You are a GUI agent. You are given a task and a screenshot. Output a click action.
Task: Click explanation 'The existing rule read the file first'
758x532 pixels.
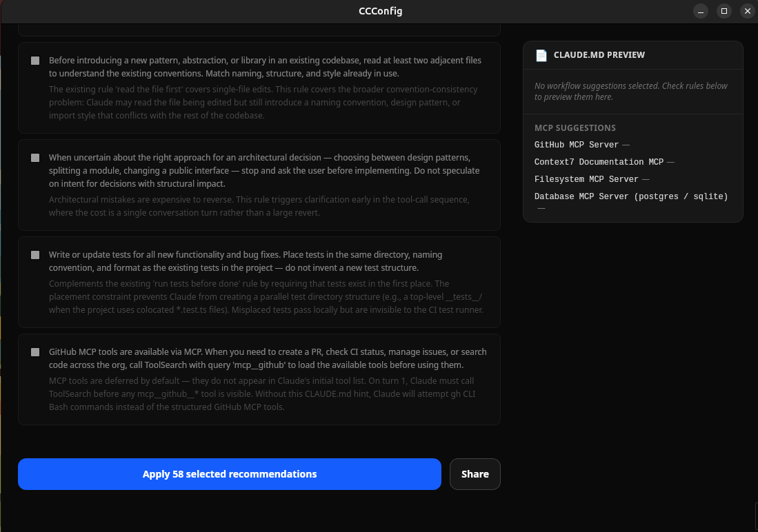point(263,103)
